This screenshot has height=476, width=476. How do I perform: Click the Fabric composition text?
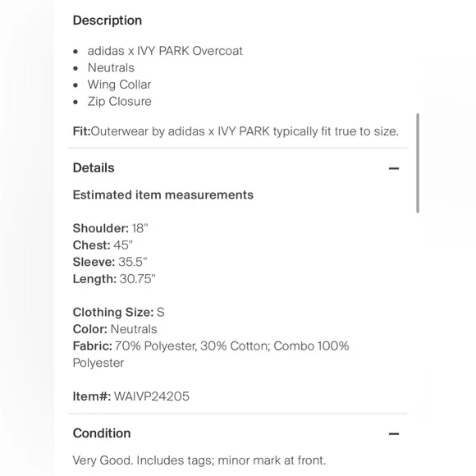click(x=211, y=355)
